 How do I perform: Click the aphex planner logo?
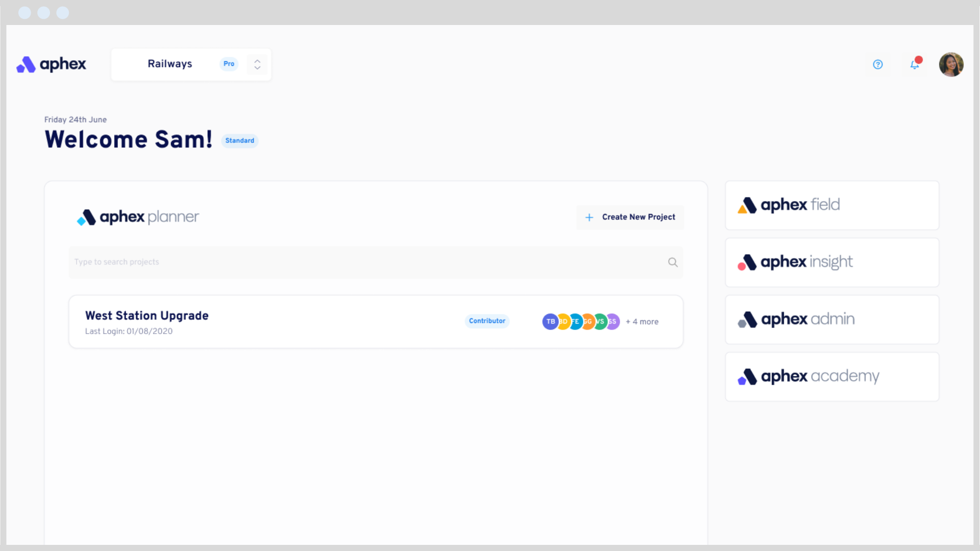pyautogui.click(x=138, y=217)
